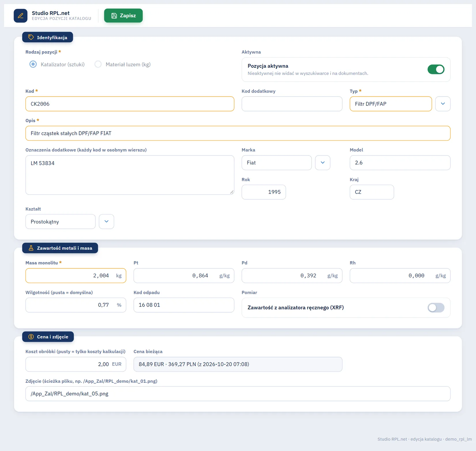Click the Marka field showing Fiat
This screenshot has width=476, height=451.
click(x=276, y=163)
